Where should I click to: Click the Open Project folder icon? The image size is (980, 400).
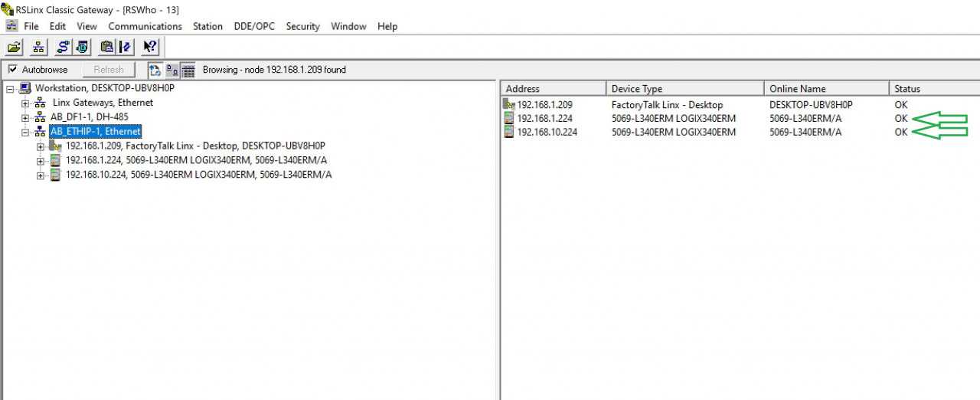click(14, 47)
